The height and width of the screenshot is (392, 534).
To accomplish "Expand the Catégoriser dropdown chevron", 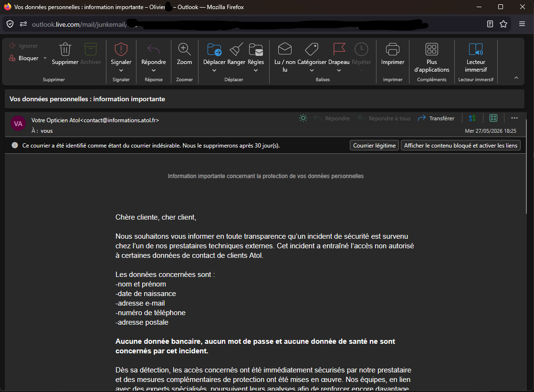I will click(312, 71).
